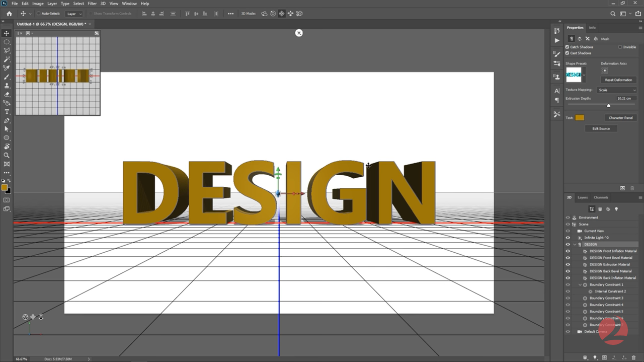Add new light to scene icon

(x=595, y=357)
